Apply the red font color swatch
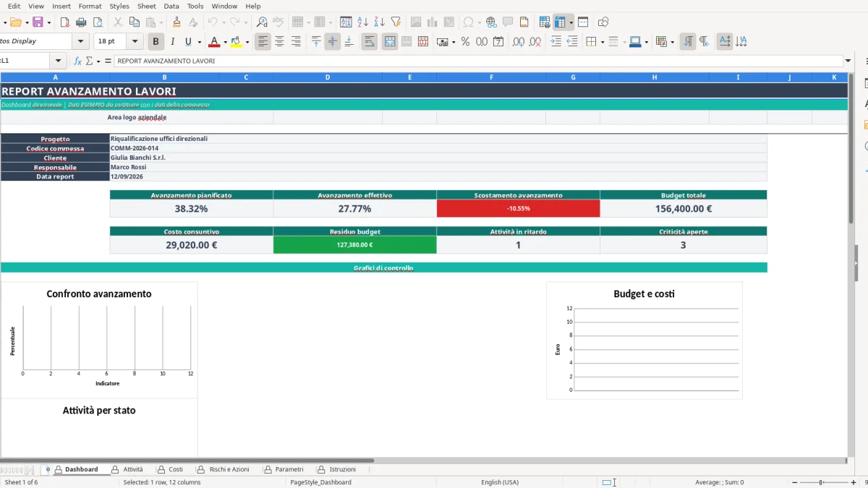 (214, 42)
